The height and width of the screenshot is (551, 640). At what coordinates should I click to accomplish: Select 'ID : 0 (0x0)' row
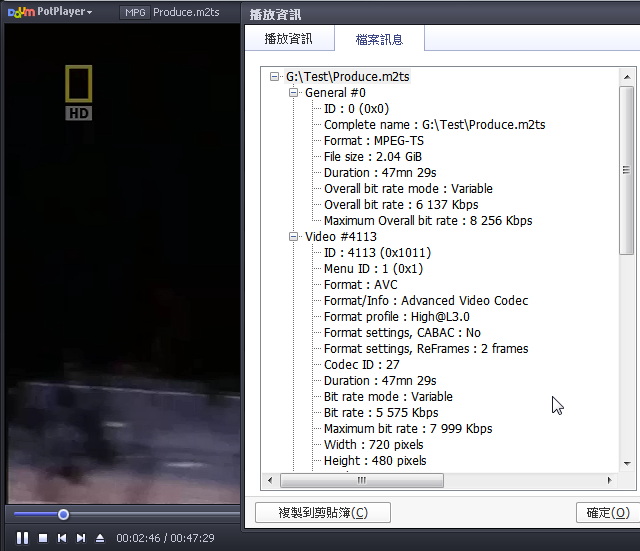coord(356,109)
